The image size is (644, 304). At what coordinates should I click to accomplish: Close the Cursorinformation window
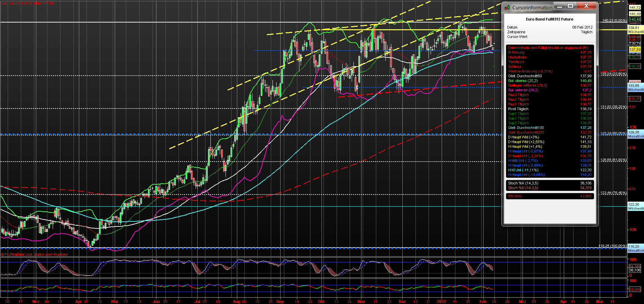(x=586, y=6)
